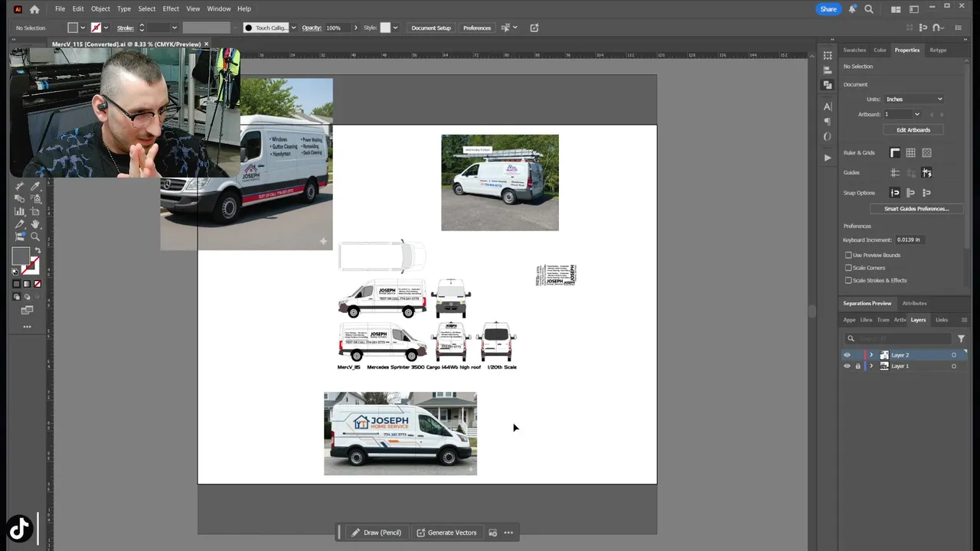Open the Change Screen Mode button
The height and width of the screenshot is (551, 980).
[27, 310]
